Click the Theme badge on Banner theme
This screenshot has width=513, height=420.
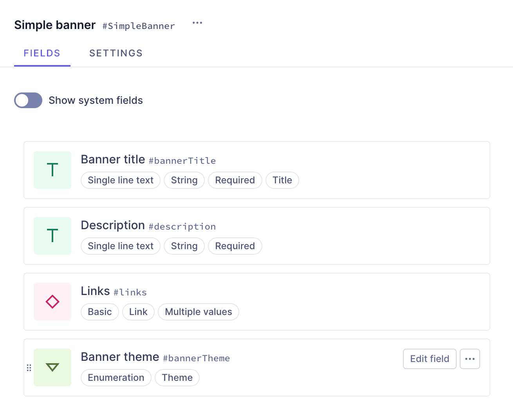177,377
